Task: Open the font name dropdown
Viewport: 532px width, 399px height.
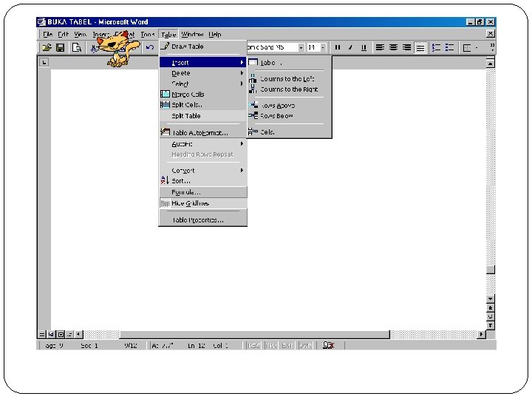Action: 301,47
